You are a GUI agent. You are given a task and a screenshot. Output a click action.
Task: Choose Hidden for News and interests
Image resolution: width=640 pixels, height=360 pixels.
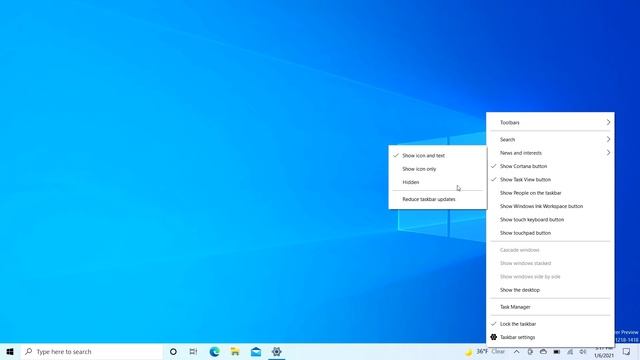438,182
